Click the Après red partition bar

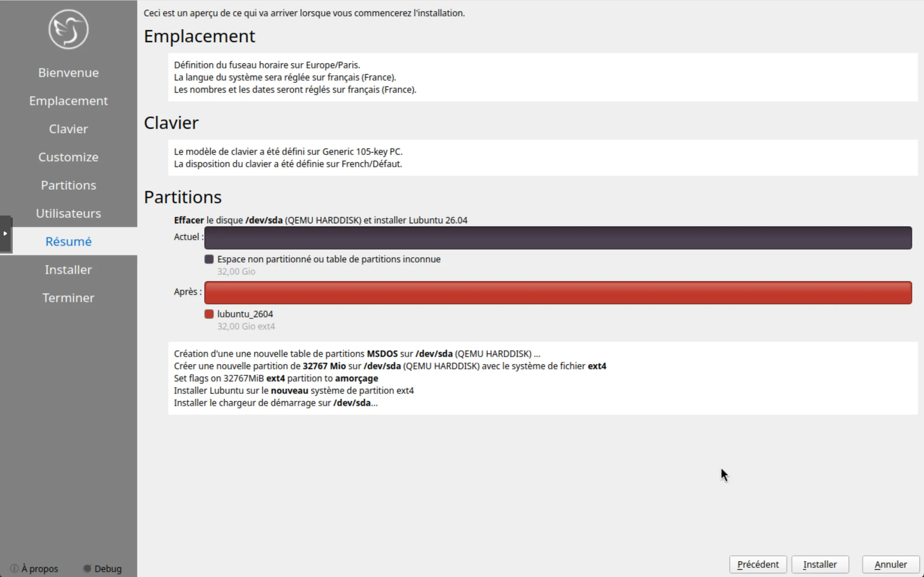click(558, 293)
